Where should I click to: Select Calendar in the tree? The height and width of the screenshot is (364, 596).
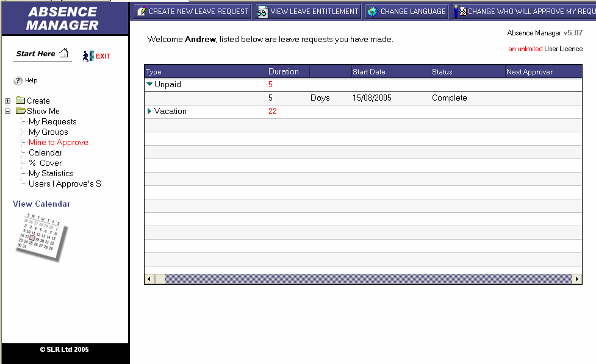(x=45, y=152)
